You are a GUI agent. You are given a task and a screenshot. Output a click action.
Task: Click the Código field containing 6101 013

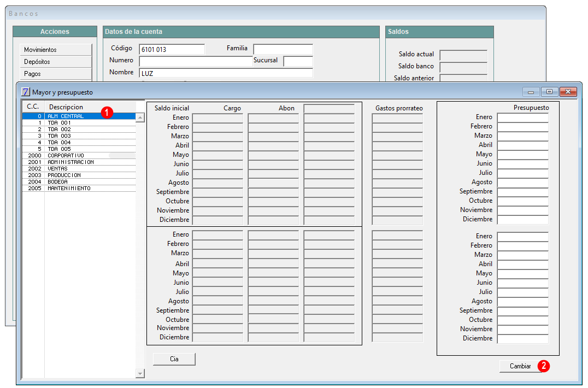click(172, 50)
